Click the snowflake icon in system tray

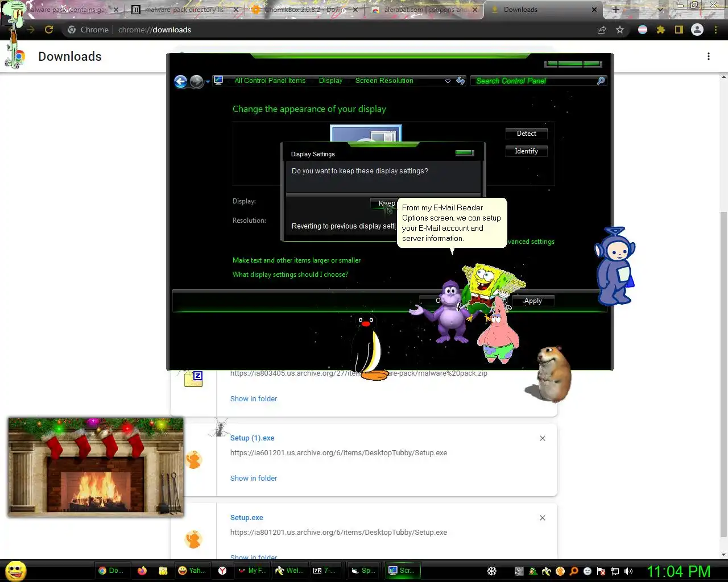(492, 571)
